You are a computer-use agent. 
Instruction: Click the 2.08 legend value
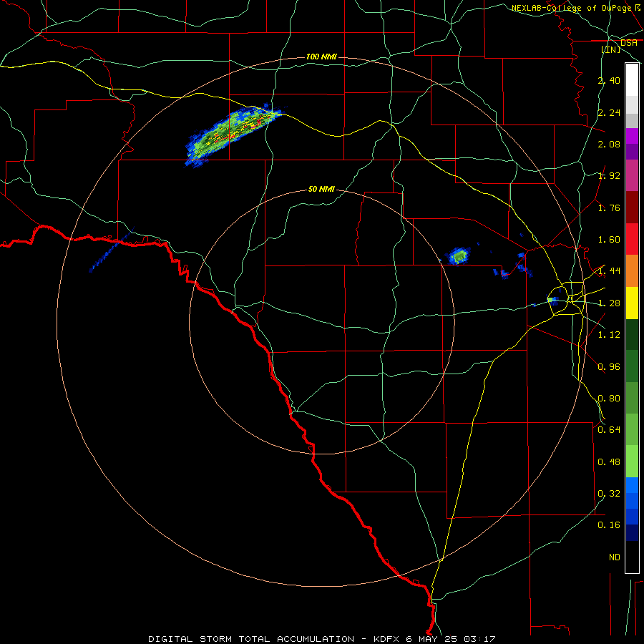click(x=609, y=144)
